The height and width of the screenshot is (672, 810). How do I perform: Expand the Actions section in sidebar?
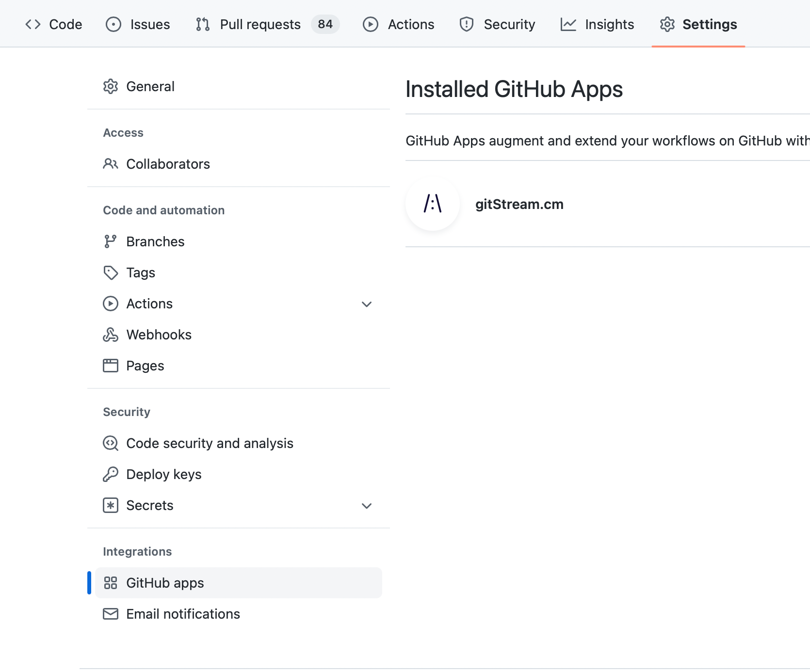click(367, 304)
